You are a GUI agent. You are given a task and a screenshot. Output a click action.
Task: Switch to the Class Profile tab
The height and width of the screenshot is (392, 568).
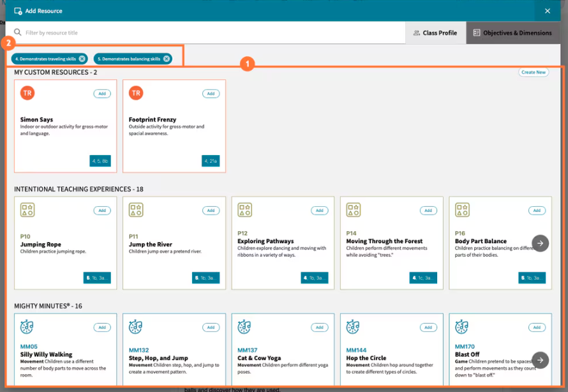(x=435, y=33)
